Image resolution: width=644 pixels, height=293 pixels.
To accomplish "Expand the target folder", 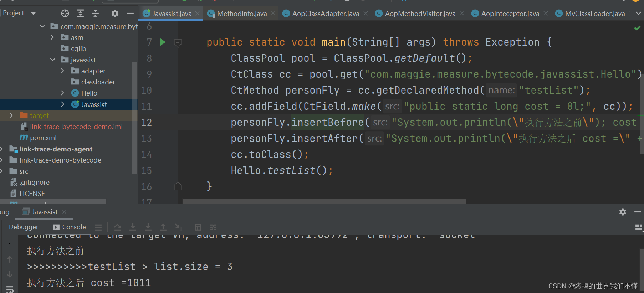I will [x=11, y=115].
